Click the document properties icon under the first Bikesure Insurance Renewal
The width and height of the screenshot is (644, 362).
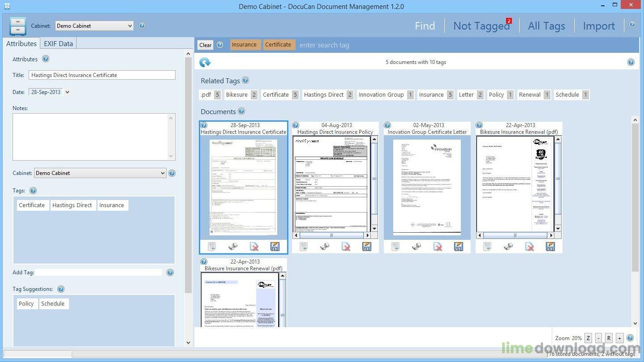click(487, 247)
